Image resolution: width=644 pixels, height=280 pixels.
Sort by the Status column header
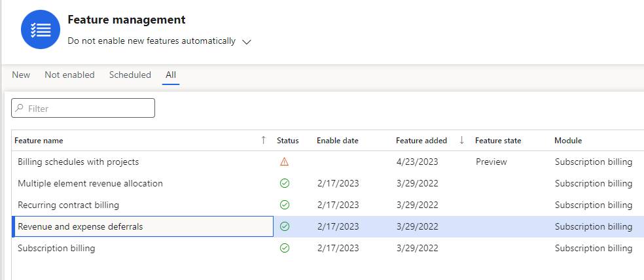[287, 141]
